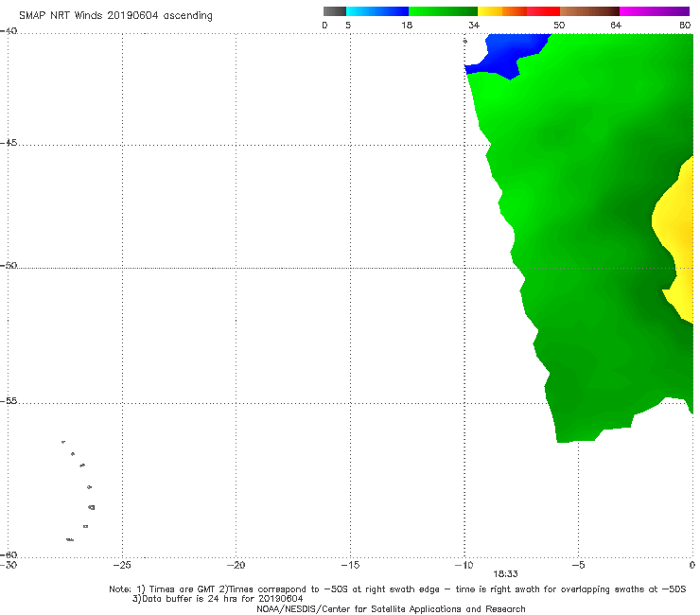Click the bottommost island marker in the lower-left chain
The height and width of the screenshot is (615, 700).
pos(70,540)
